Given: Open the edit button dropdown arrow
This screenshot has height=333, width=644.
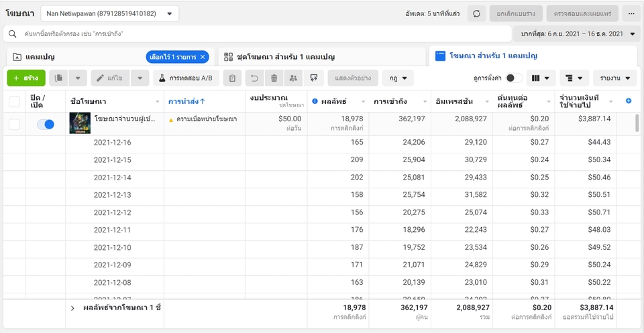Looking at the screenshot, I should [x=140, y=78].
